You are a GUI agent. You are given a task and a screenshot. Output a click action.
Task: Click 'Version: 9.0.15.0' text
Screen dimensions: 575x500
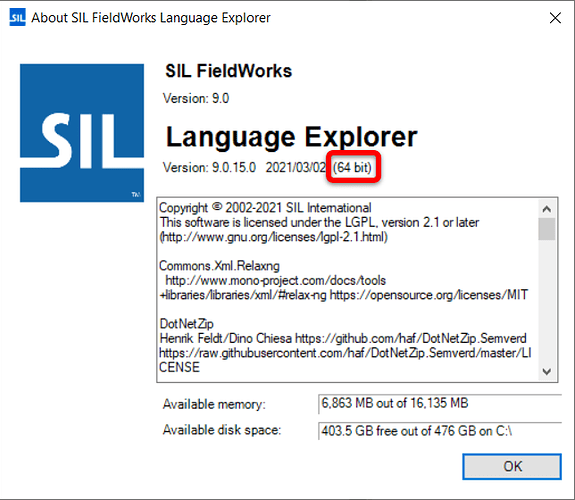(x=209, y=168)
